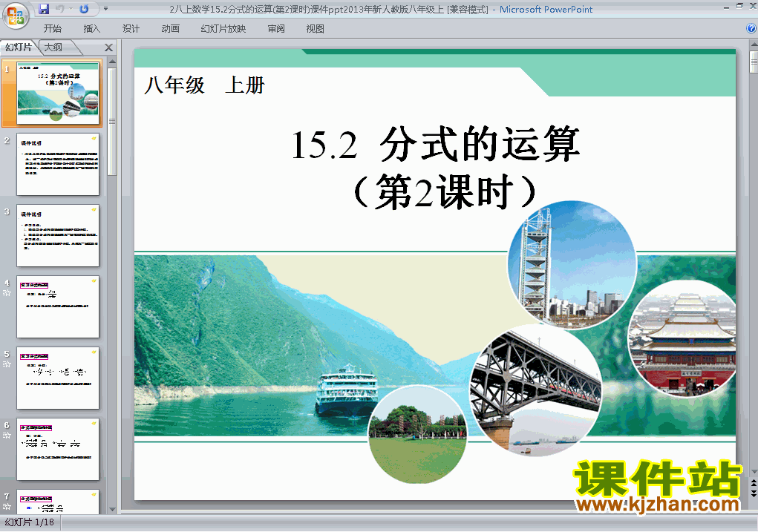Open the Office button menu
The width and height of the screenshot is (758, 532).
16,16
